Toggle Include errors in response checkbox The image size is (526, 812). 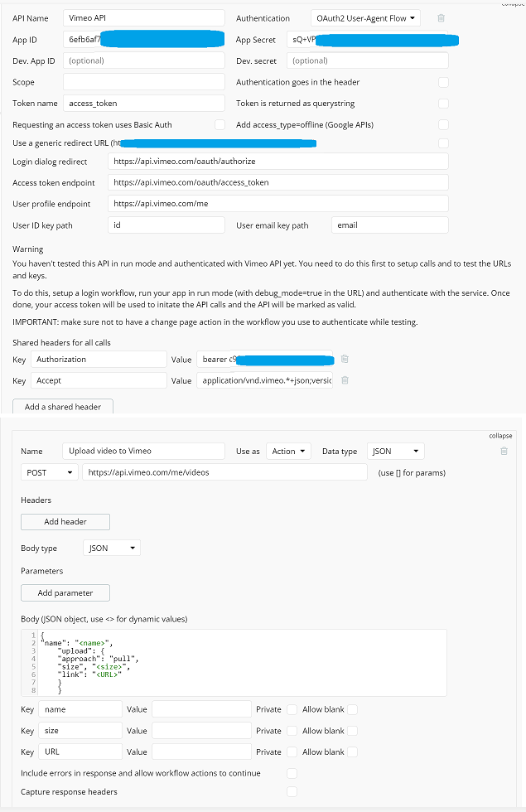(x=292, y=773)
